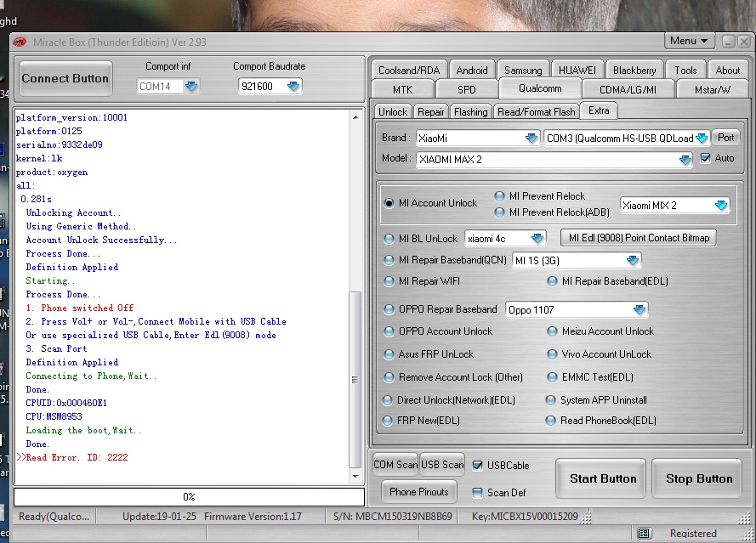Click the Phone Pinouts button
756x543 pixels.
418,492
